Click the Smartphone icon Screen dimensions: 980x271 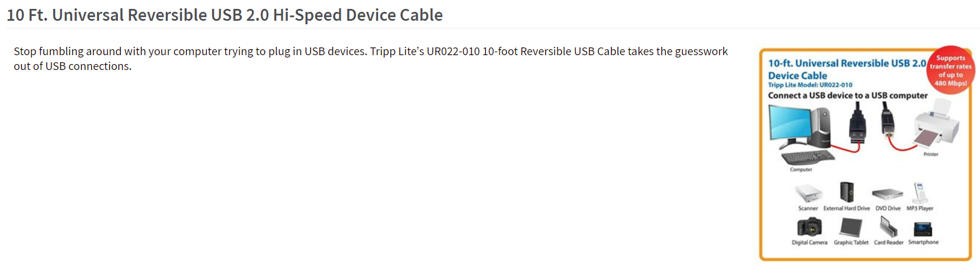tap(923, 229)
